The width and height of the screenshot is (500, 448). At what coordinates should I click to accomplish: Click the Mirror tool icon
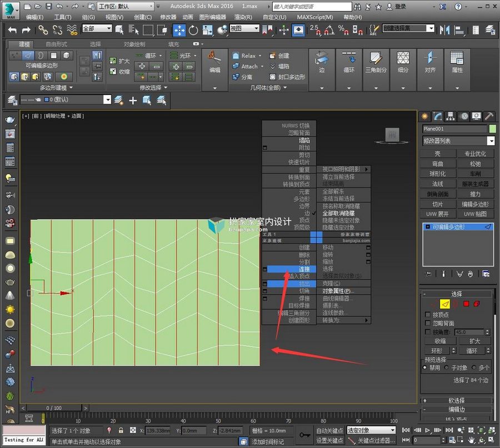pyautogui.click(x=444, y=30)
